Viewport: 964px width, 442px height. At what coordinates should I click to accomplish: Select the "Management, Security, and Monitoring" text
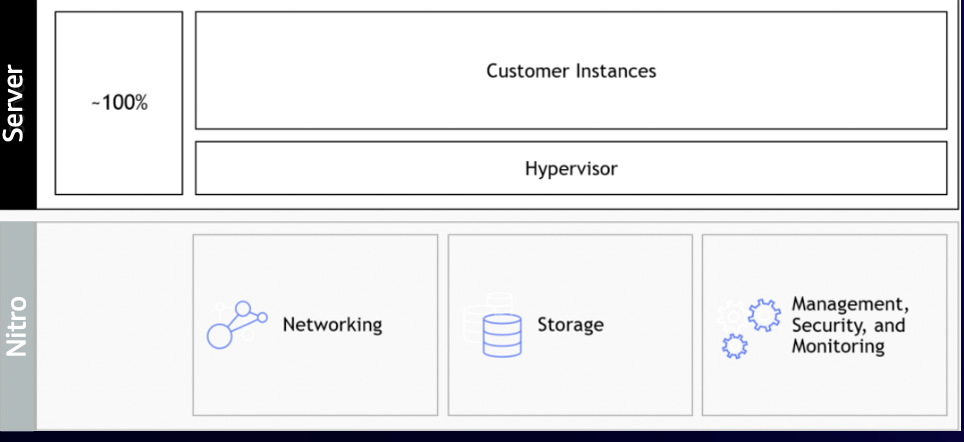849,325
